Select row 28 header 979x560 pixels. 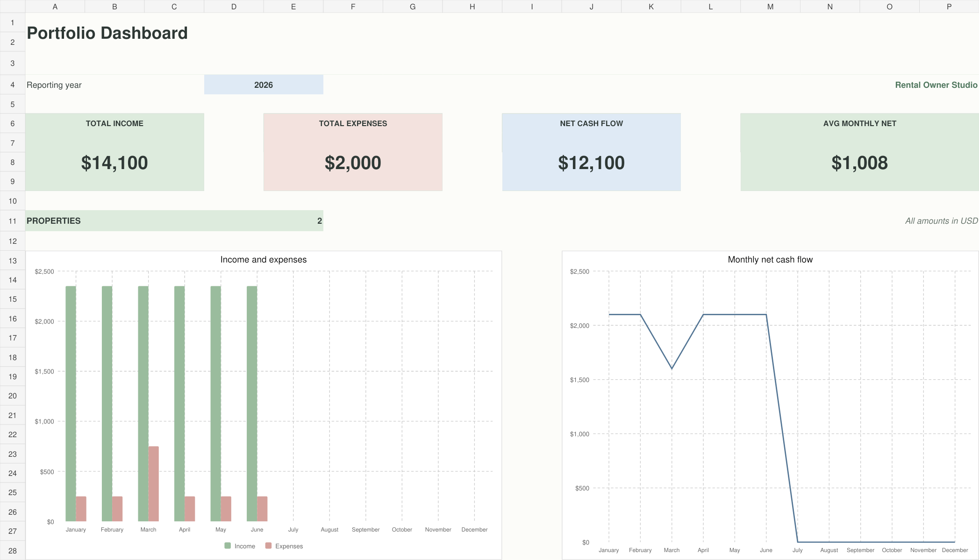point(13,551)
